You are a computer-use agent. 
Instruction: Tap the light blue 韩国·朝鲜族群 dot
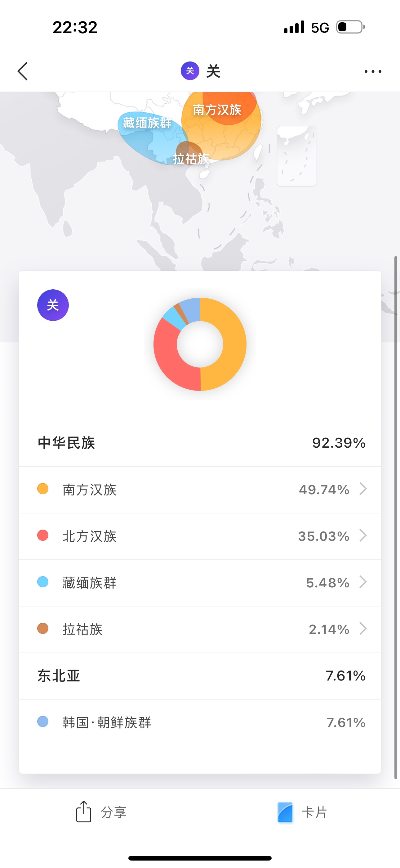(x=43, y=722)
